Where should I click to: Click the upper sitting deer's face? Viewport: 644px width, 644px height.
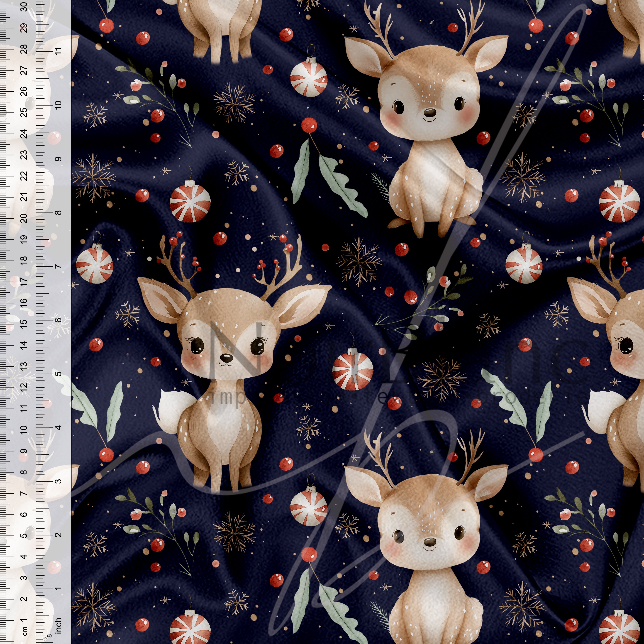[429, 102]
